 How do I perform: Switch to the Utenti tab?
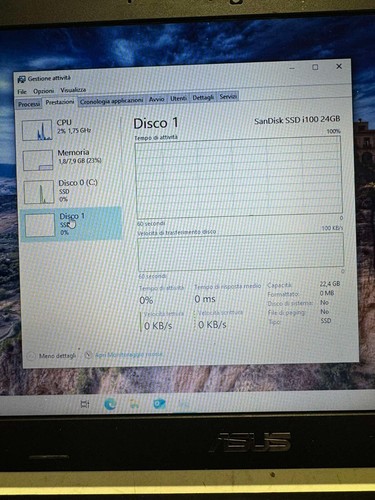178,98
